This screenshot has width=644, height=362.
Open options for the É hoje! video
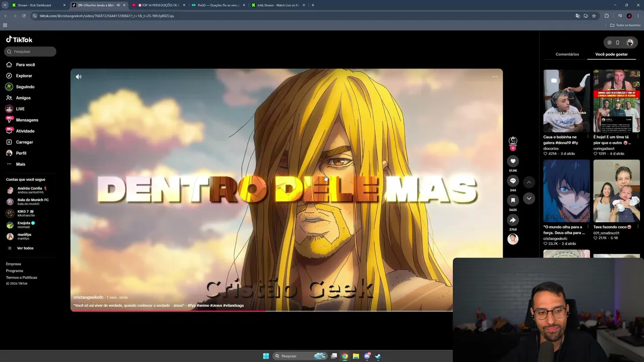pyautogui.click(x=638, y=137)
